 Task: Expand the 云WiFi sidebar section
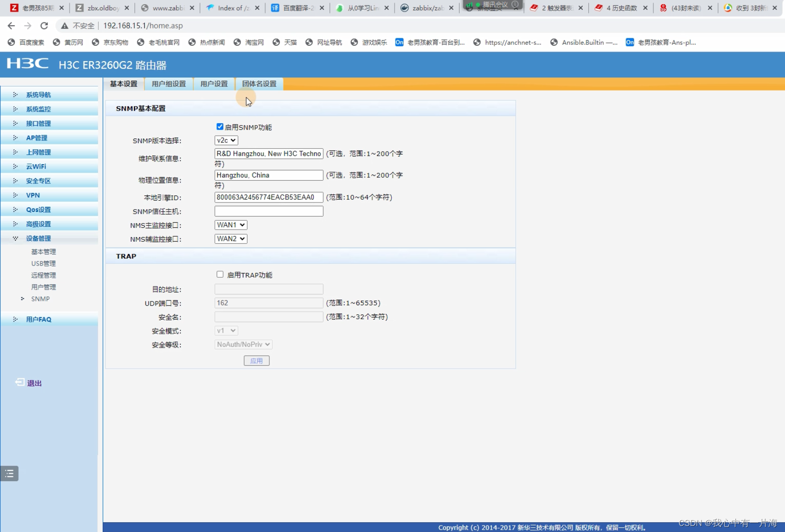click(49, 167)
